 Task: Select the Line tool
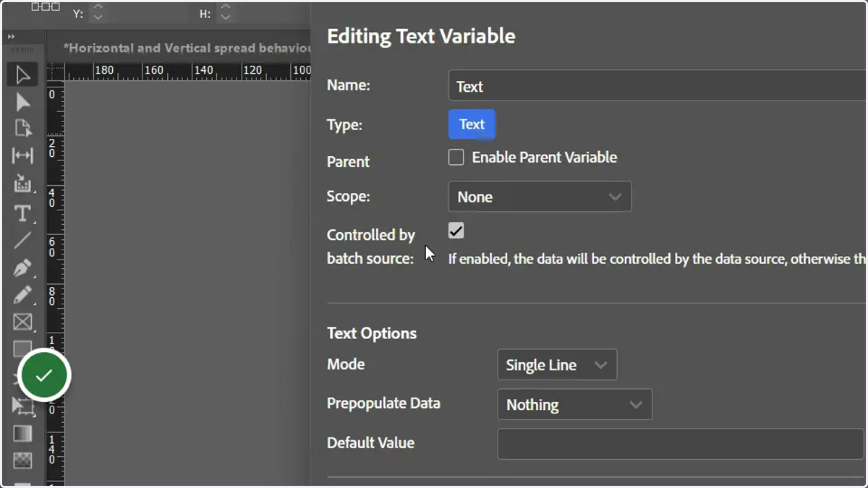(22, 240)
